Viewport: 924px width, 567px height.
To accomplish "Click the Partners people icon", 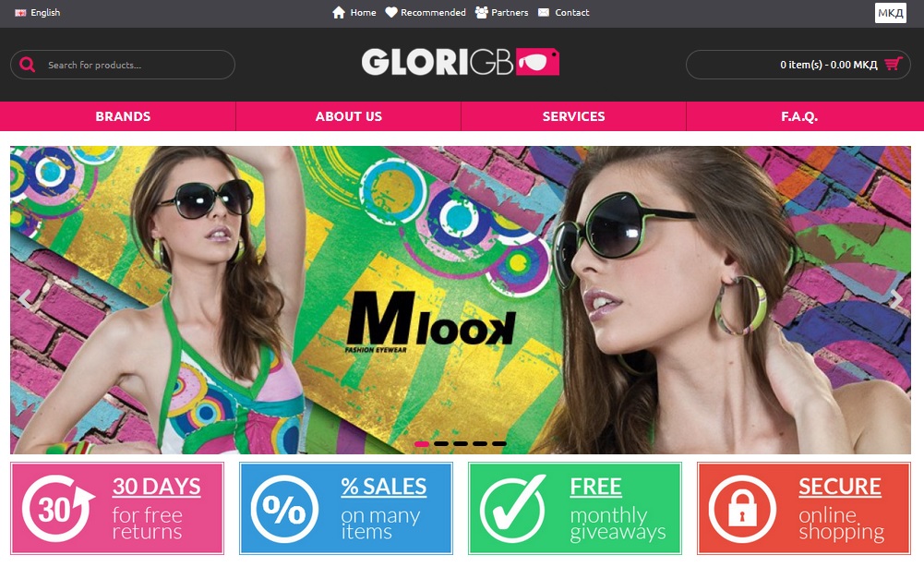I will 482,12.
